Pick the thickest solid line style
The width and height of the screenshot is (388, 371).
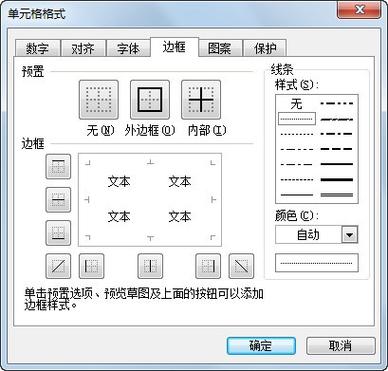[336, 180]
